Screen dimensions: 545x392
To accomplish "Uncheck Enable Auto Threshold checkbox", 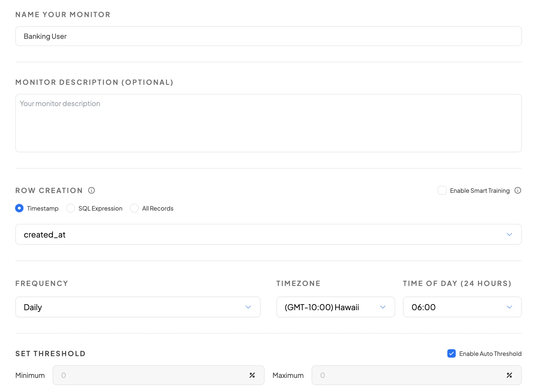I will [x=451, y=353].
